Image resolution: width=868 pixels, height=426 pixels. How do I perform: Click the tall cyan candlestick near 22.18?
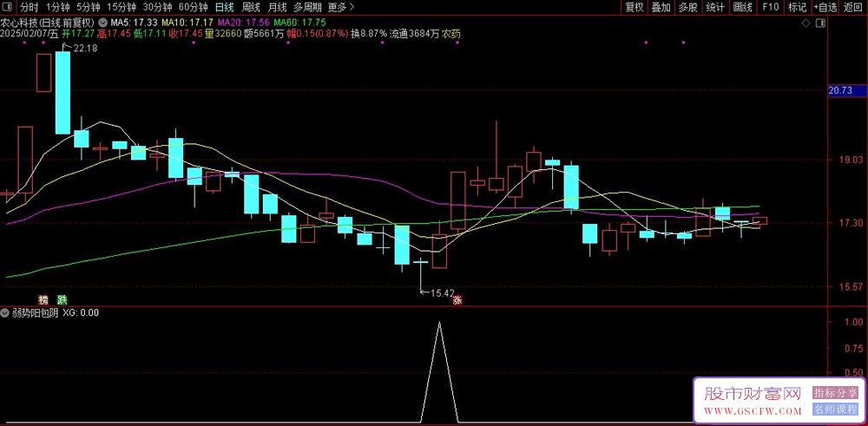click(62, 92)
